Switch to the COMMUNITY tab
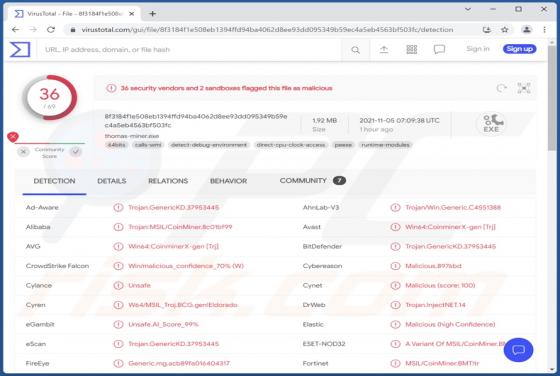 (312, 181)
